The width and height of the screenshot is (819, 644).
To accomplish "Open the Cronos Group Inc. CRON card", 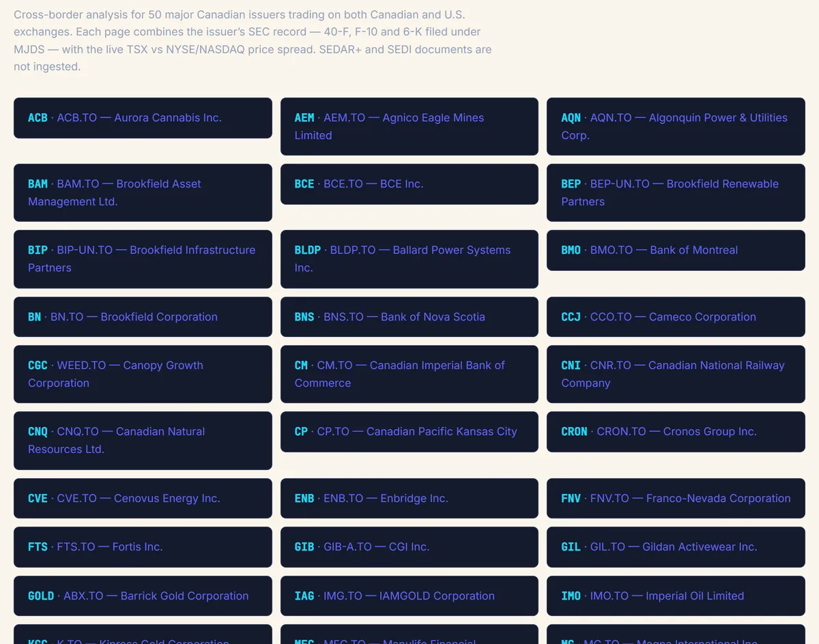I will tap(676, 432).
